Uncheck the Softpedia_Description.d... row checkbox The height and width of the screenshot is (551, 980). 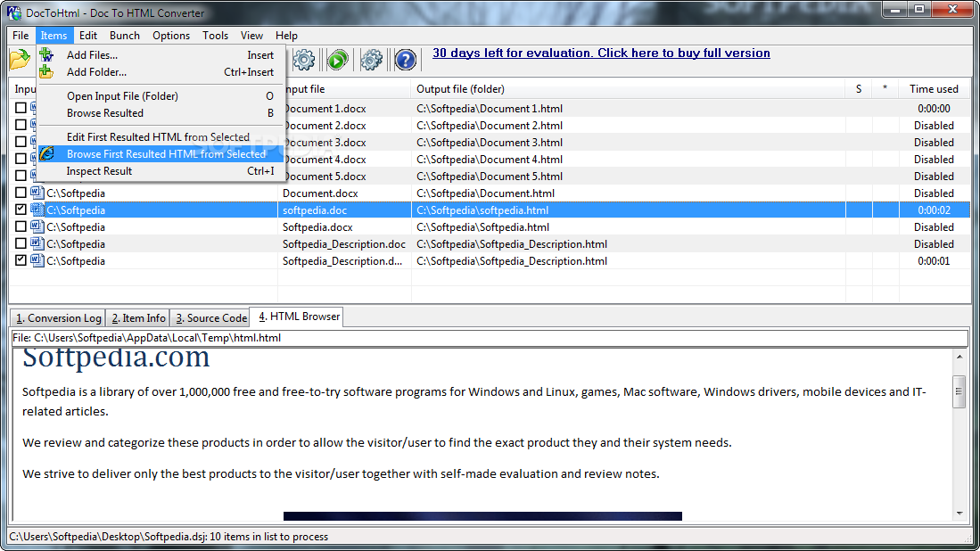pyautogui.click(x=21, y=259)
